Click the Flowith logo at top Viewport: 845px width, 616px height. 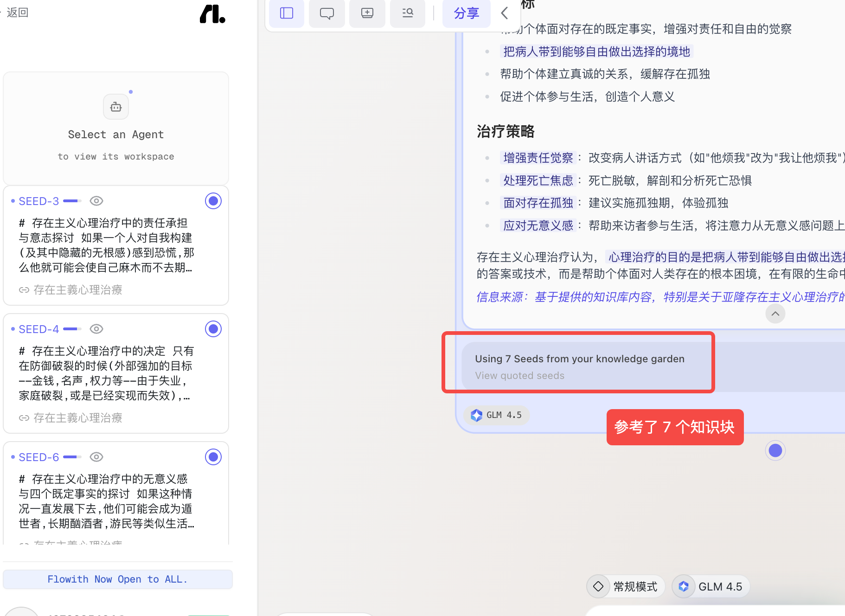point(212,14)
